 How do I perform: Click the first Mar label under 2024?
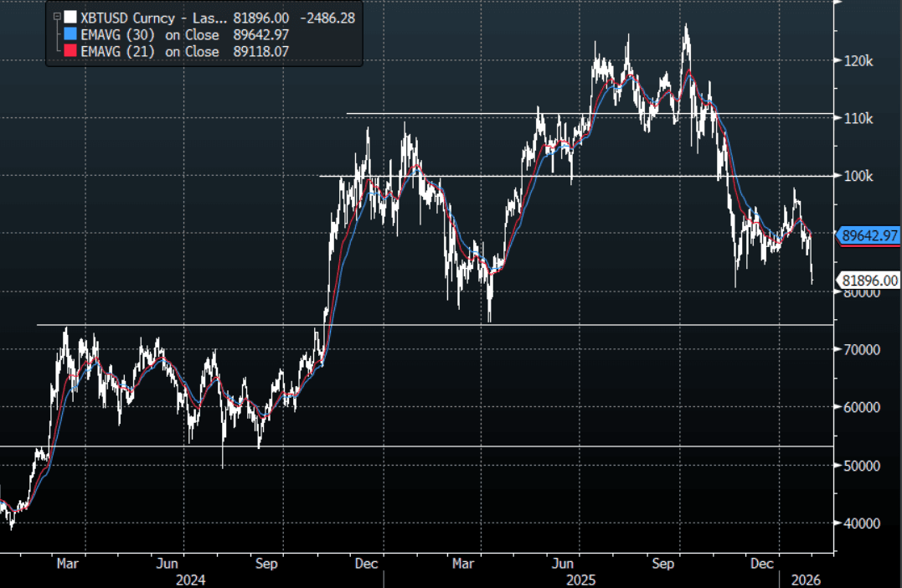click(68, 565)
